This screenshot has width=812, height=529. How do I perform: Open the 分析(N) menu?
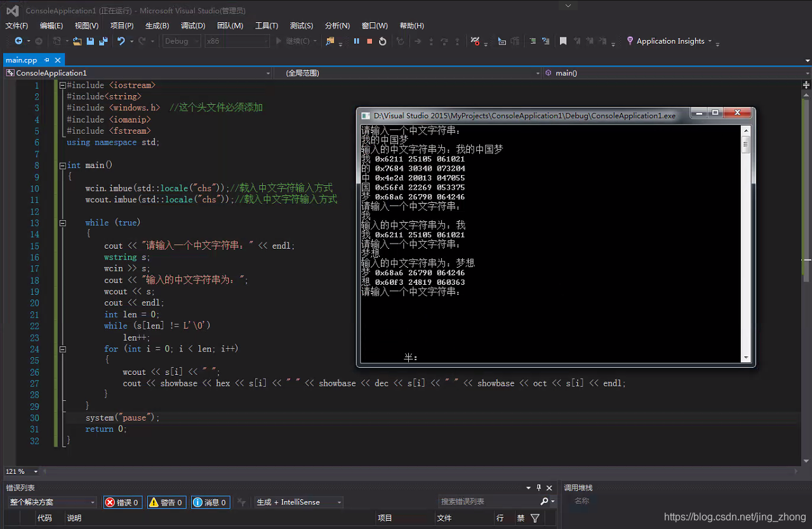[337, 26]
